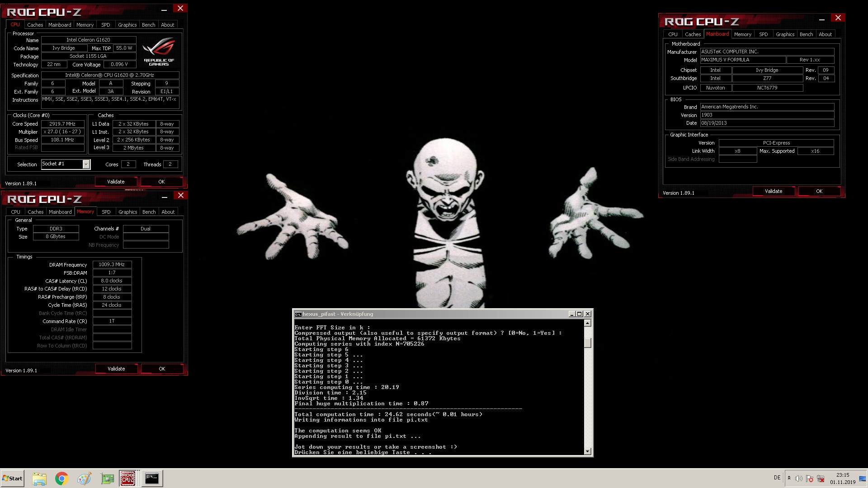868x488 pixels.
Task: Click the NCT6779 LPCIO field
Action: coord(768,88)
